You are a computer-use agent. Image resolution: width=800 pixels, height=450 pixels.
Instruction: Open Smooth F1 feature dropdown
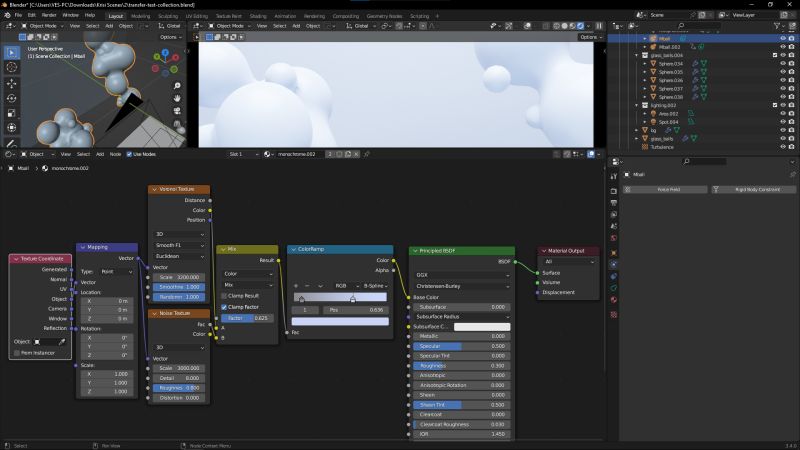[x=180, y=245]
